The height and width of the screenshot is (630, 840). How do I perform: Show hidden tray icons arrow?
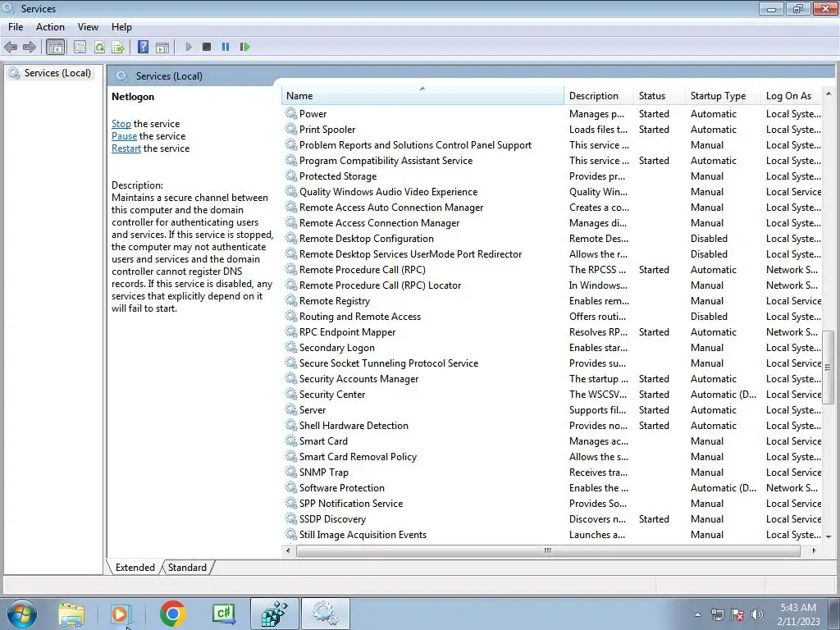(697, 614)
